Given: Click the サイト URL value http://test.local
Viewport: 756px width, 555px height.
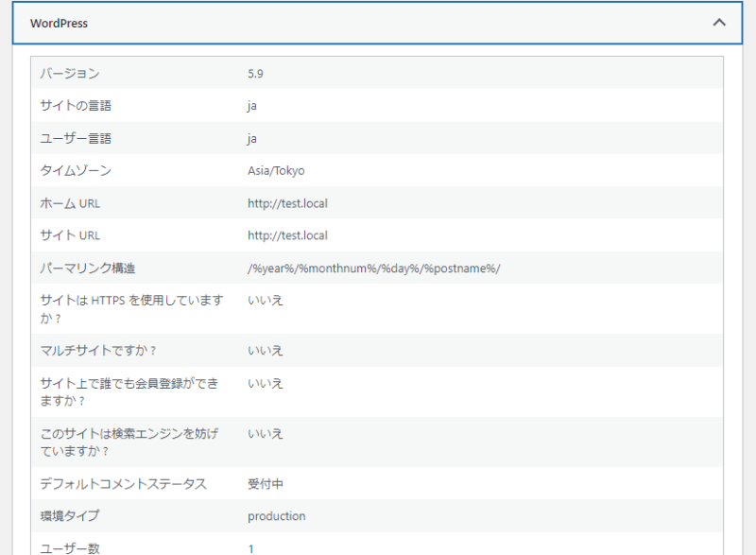Looking at the screenshot, I should (x=287, y=235).
